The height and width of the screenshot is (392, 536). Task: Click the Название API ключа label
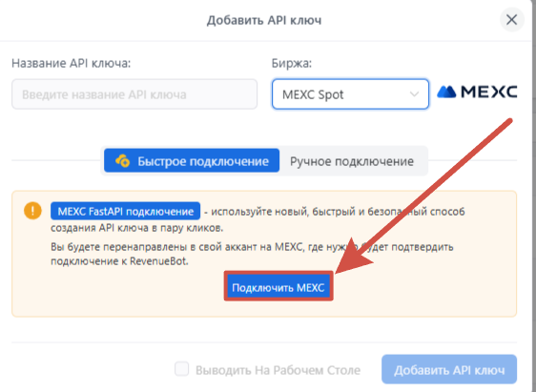pyautogui.click(x=72, y=63)
